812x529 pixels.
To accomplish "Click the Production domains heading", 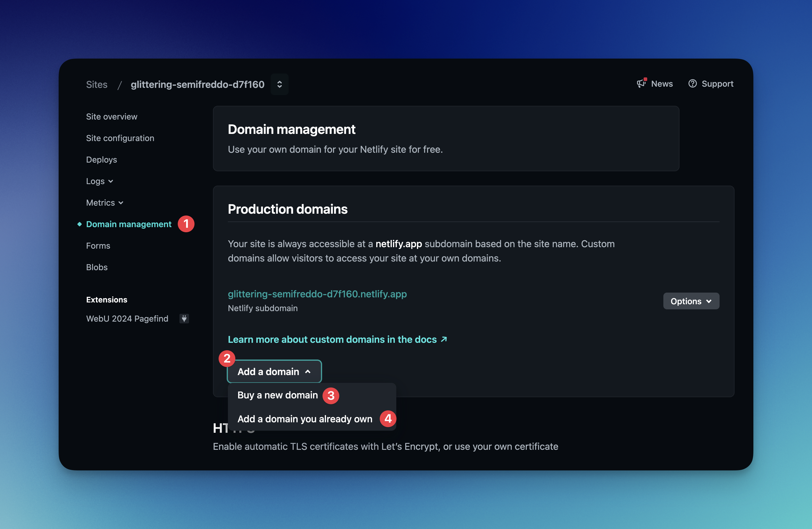I will (288, 209).
